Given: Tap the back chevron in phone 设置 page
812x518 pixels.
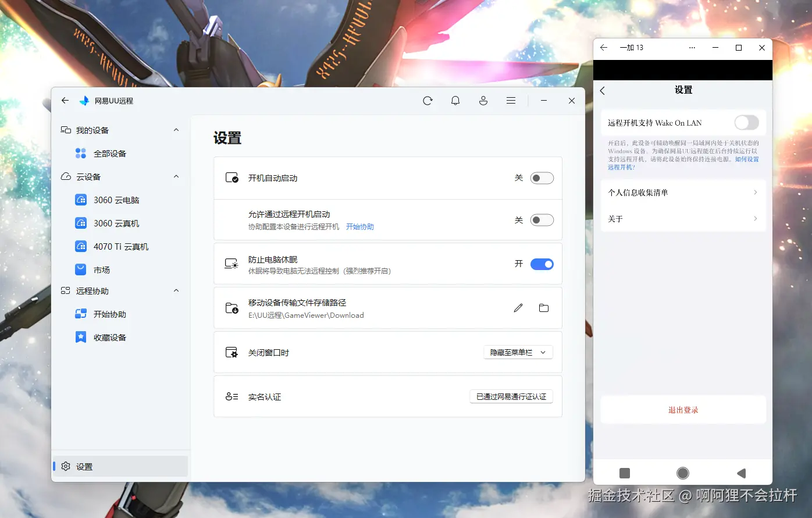Looking at the screenshot, I should tap(603, 91).
